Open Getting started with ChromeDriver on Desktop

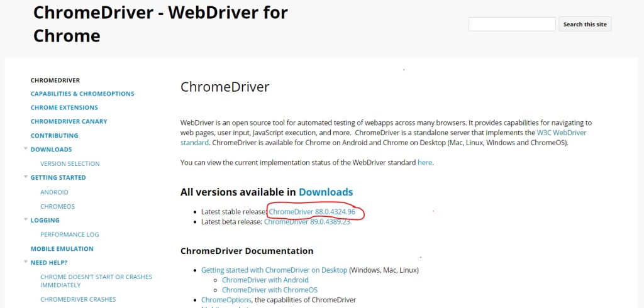pos(274,270)
